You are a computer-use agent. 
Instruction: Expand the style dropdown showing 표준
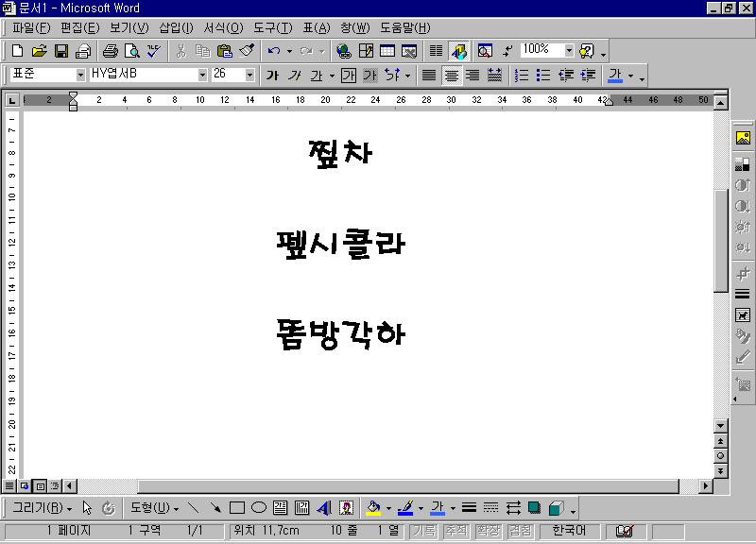(x=80, y=76)
